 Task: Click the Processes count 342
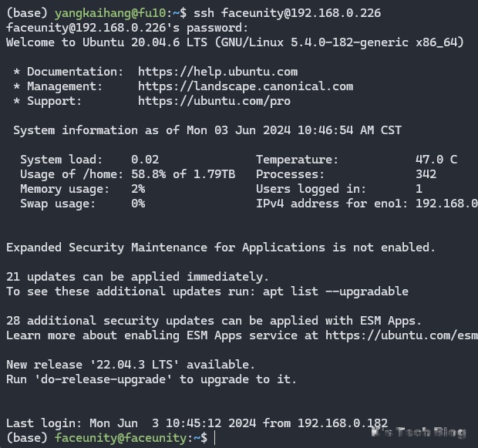click(x=426, y=174)
